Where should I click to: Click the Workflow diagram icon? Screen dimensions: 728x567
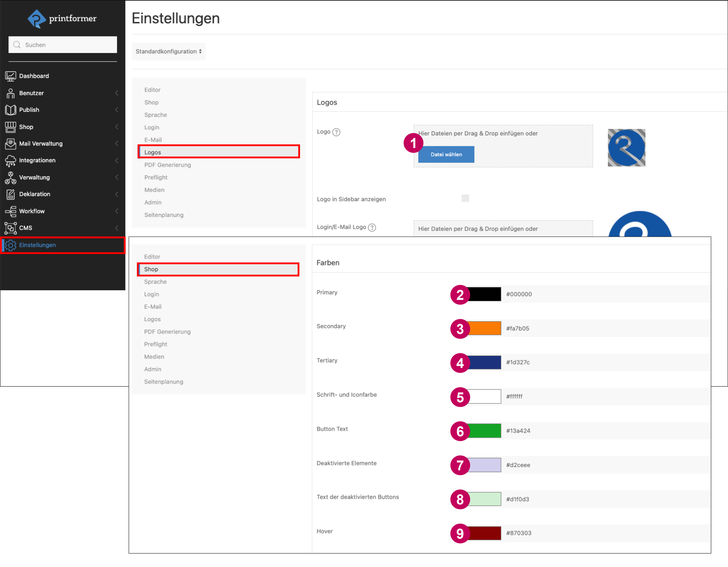coord(10,211)
